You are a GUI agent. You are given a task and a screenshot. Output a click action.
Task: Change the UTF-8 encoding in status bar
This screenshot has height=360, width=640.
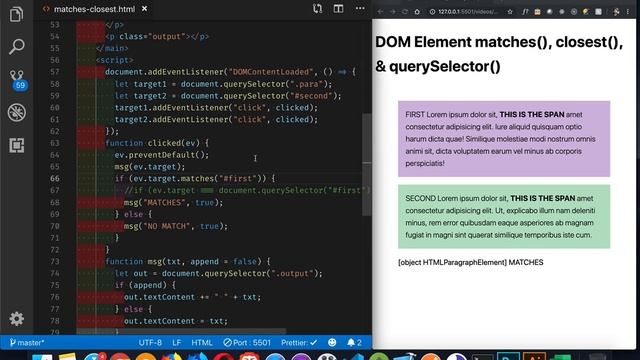(150, 342)
